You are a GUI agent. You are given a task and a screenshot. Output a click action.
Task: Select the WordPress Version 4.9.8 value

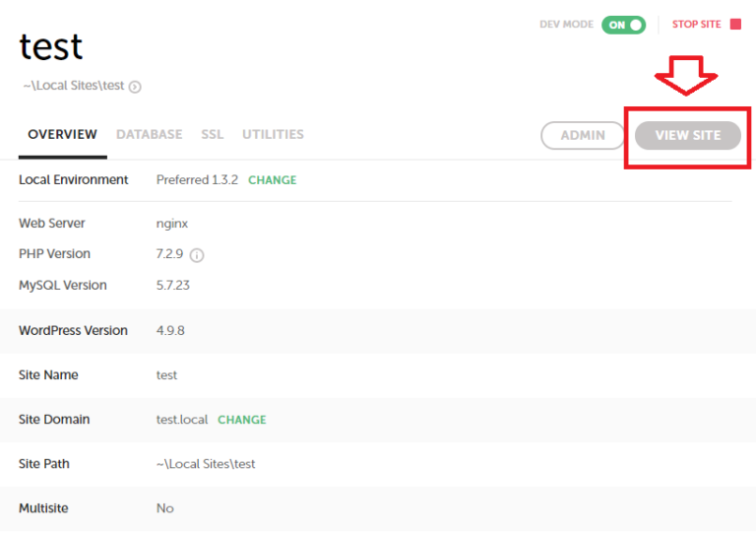170,331
